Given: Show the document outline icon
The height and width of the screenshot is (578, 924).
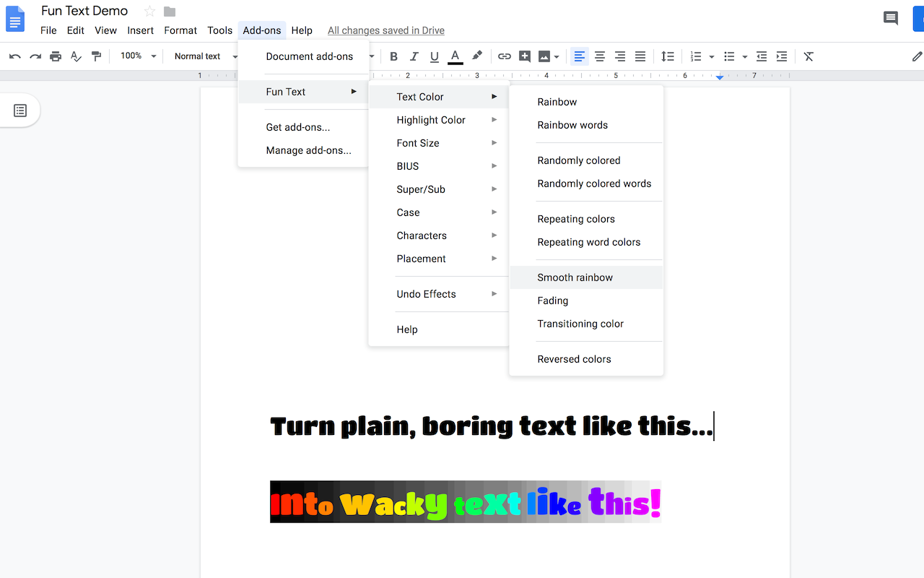Looking at the screenshot, I should (20, 111).
